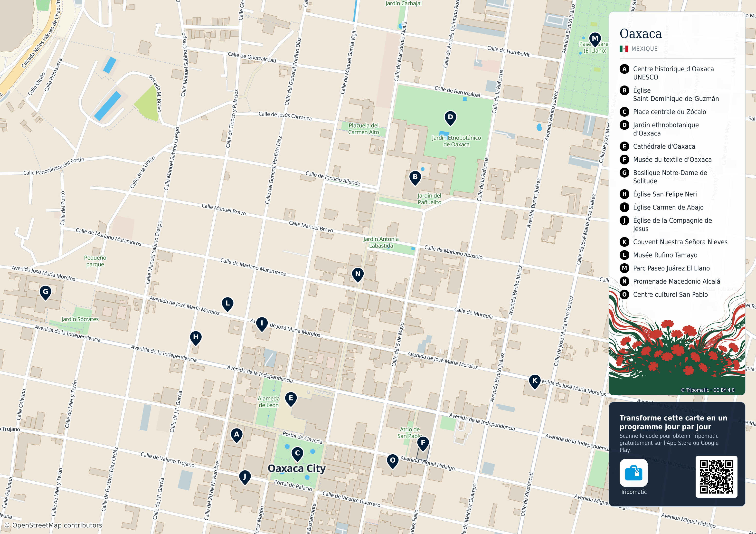The width and height of the screenshot is (756, 534).
Task: Select legend entry Parc Paseo Juárez El Llano
Action: tap(665, 268)
